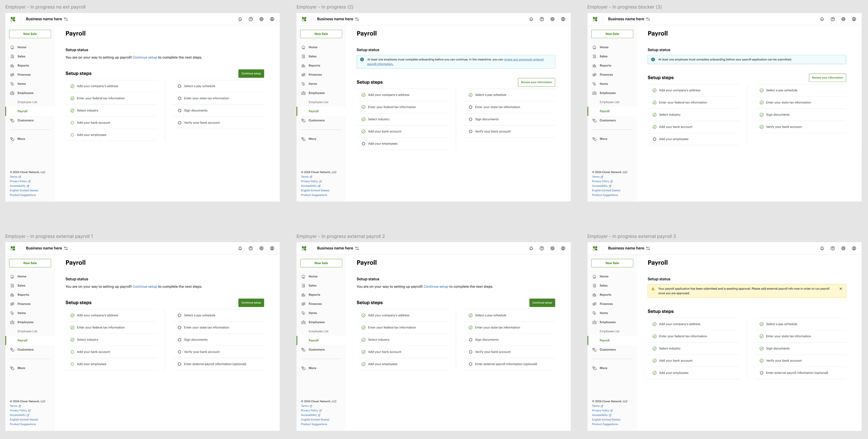Click Finances stack icon in 'In progress (2)' sidebar
868x439 pixels.
303,75
